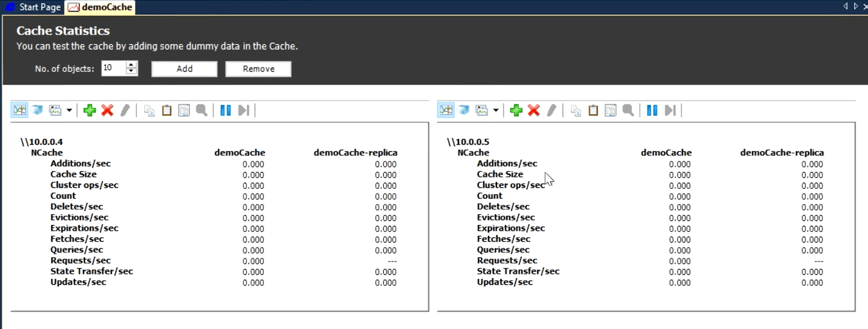Image resolution: width=868 pixels, height=329 pixels.
Task: Click the '---' Requests/sec replica value under \\10.0.0.5
Action: pyautogui.click(x=818, y=261)
